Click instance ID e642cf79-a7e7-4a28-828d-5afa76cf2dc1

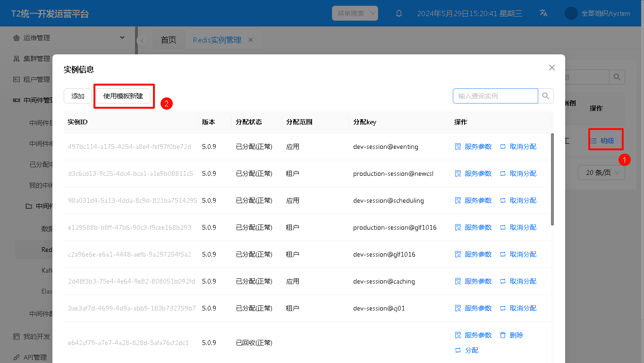(x=128, y=343)
